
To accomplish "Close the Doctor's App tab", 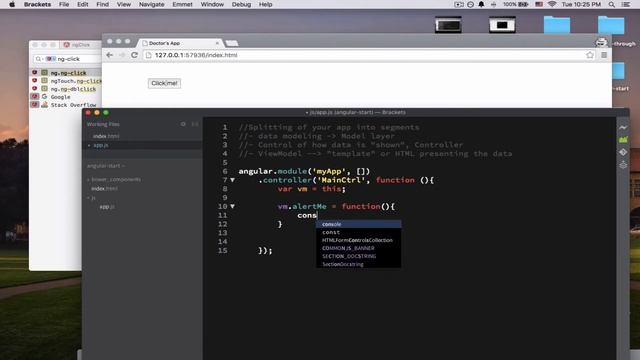I will [x=217, y=43].
